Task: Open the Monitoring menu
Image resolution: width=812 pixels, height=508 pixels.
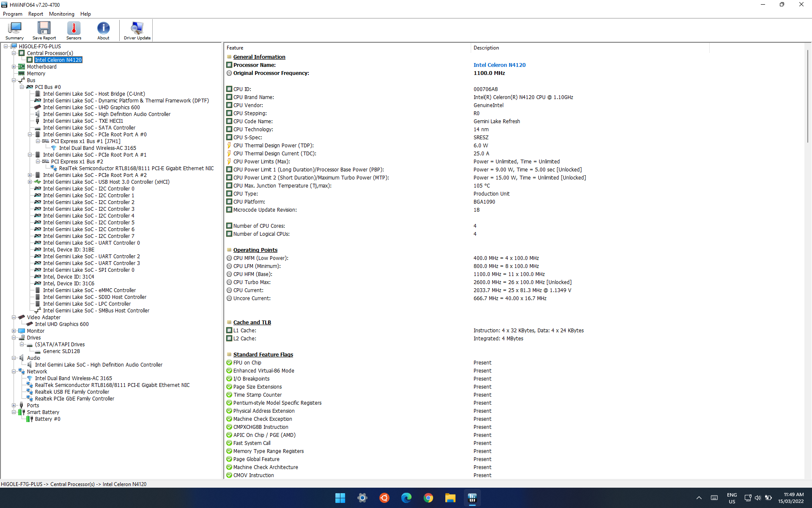Action: 62,14
